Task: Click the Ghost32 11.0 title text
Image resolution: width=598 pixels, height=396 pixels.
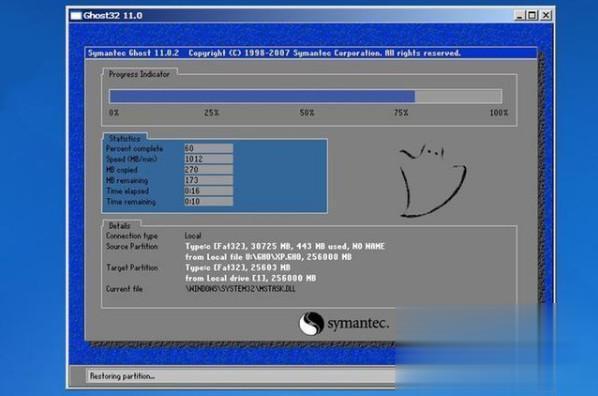Action: pyautogui.click(x=113, y=16)
